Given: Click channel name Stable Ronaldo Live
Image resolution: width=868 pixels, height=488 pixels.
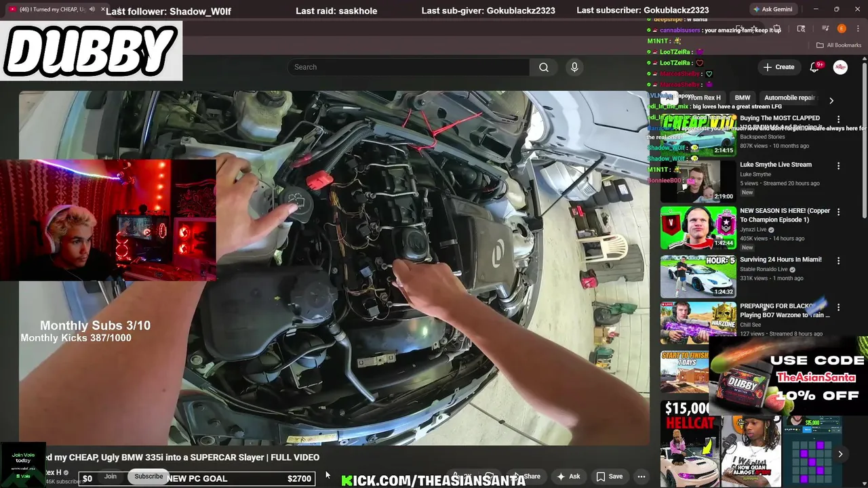Looking at the screenshot, I should (x=764, y=269).
